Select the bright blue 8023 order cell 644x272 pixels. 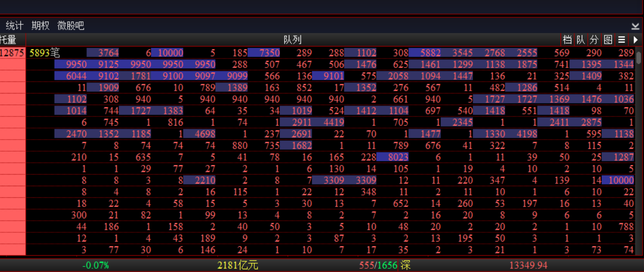coord(392,158)
